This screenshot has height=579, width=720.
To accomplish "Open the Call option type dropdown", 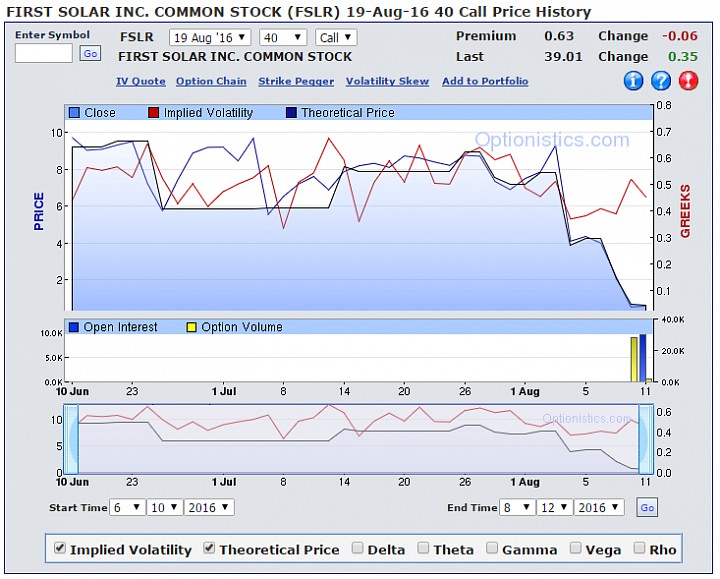I will click(x=336, y=38).
